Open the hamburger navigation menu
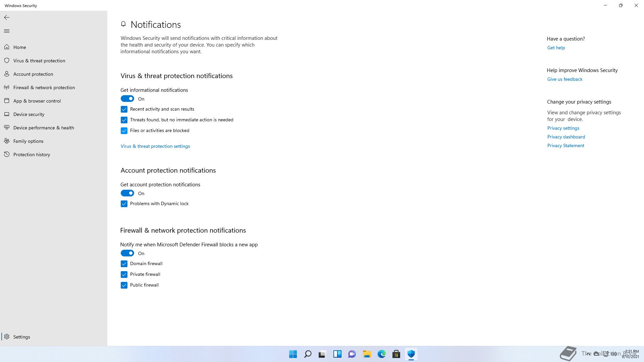The image size is (644, 362). 7,31
